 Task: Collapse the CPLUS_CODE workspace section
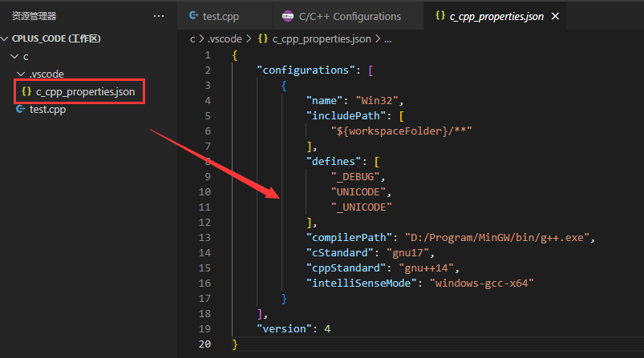[6, 38]
